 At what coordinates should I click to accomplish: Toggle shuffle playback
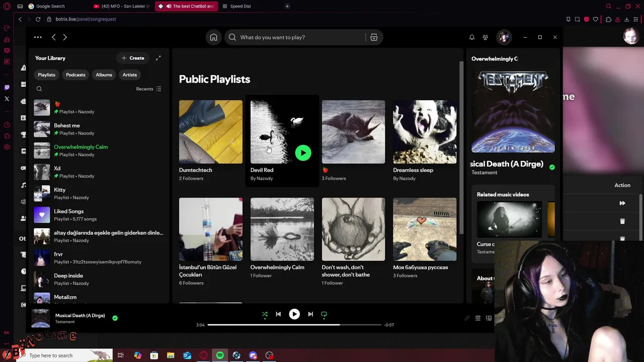pyautogui.click(x=265, y=314)
